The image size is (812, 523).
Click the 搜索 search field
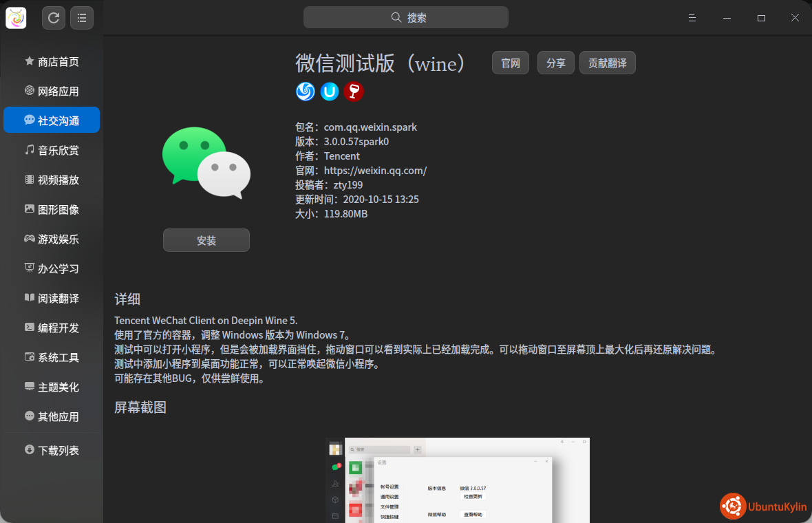click(x=406, y=18)
